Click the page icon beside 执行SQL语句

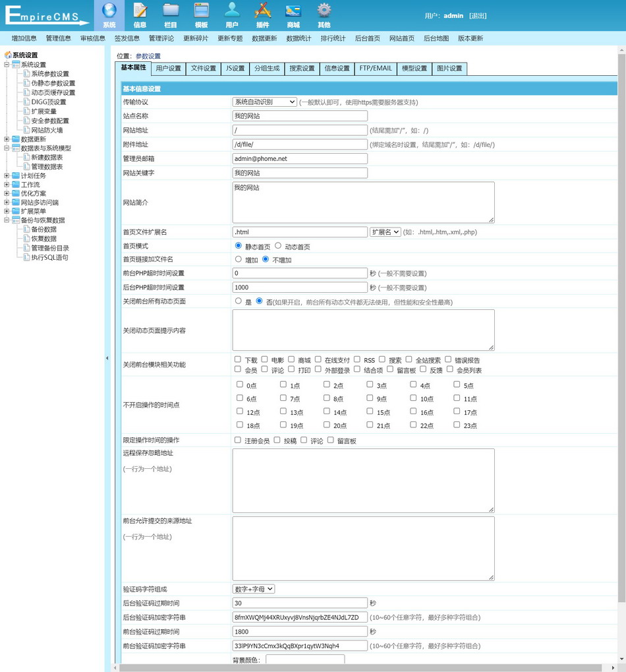point(26,257)
